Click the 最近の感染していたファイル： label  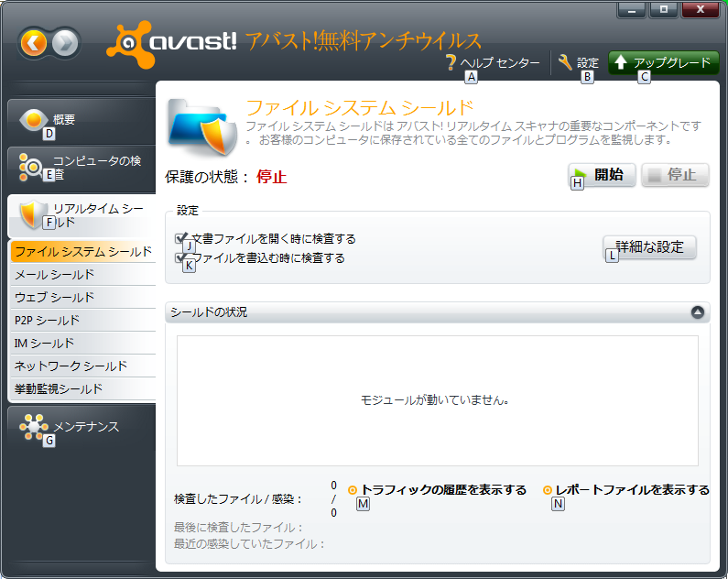point(249,543)
